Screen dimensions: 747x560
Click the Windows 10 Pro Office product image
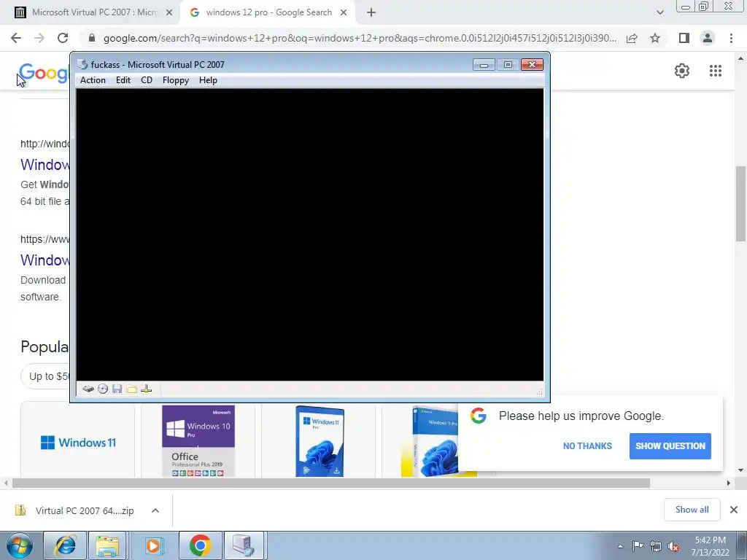198,441
